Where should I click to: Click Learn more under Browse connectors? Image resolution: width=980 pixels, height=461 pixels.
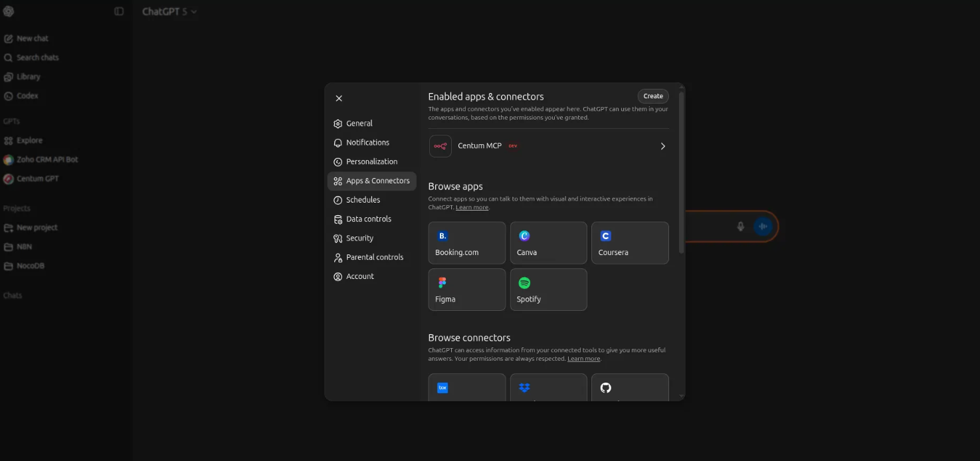tap(583, 359)
